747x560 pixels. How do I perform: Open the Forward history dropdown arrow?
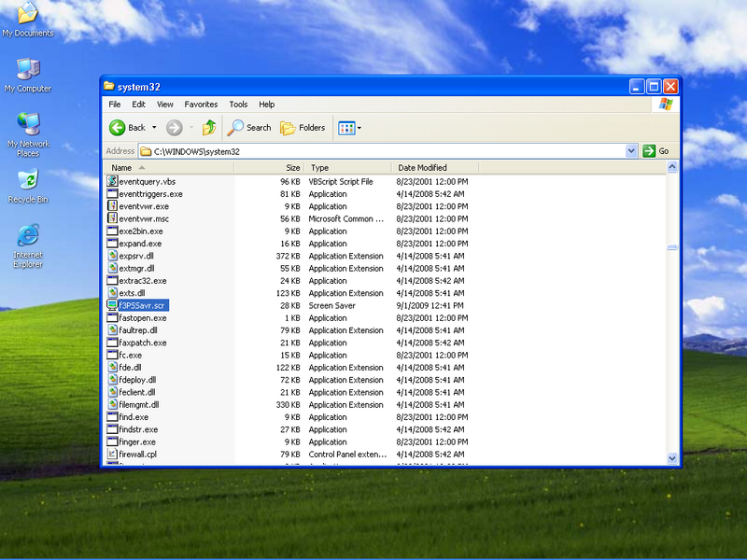(191, 128)
